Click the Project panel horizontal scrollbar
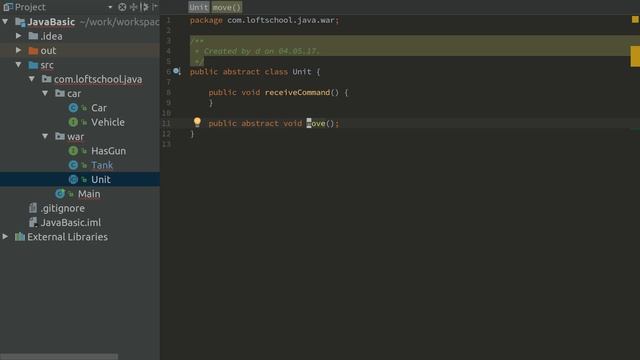Image resolution: width=640 pixels, height=360 pixels. 59,356
